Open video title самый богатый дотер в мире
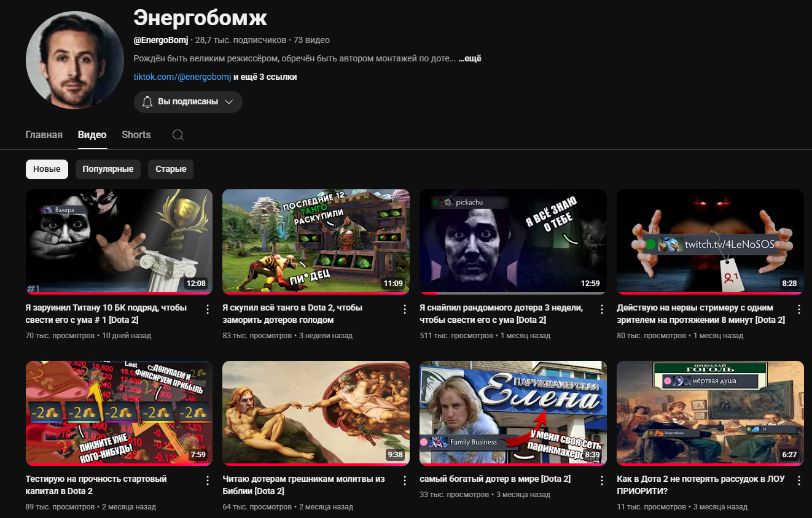Image resolution: width=812 pixels, height=518 pixels. (495, 479)
